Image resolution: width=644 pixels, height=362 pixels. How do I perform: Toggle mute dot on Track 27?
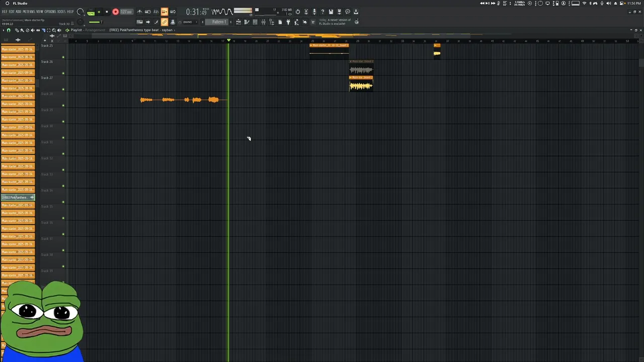(x=63, y=89)
